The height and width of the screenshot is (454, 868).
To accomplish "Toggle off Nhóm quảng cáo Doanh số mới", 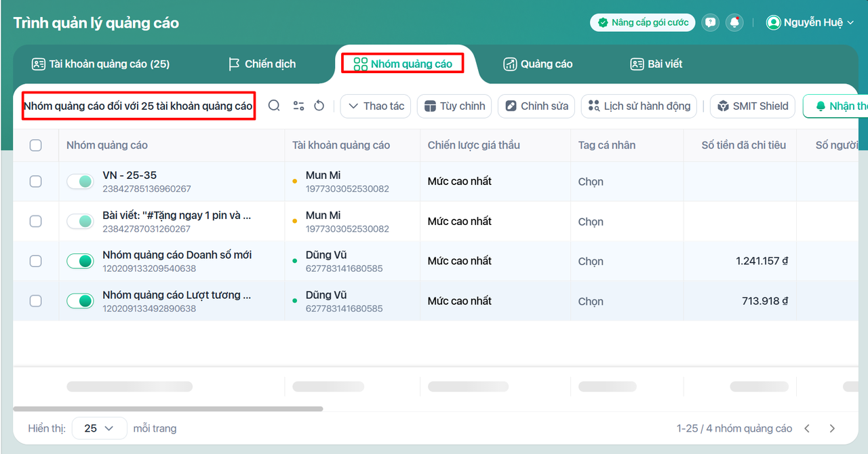I will (x=80, y=261).
